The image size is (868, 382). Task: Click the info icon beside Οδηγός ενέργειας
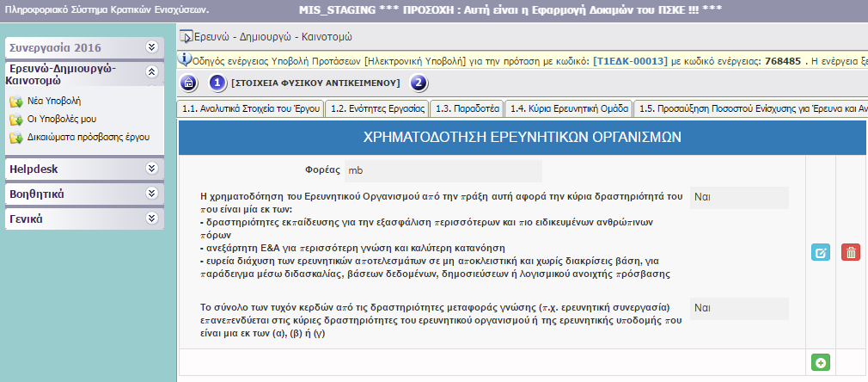click(186, 59)
